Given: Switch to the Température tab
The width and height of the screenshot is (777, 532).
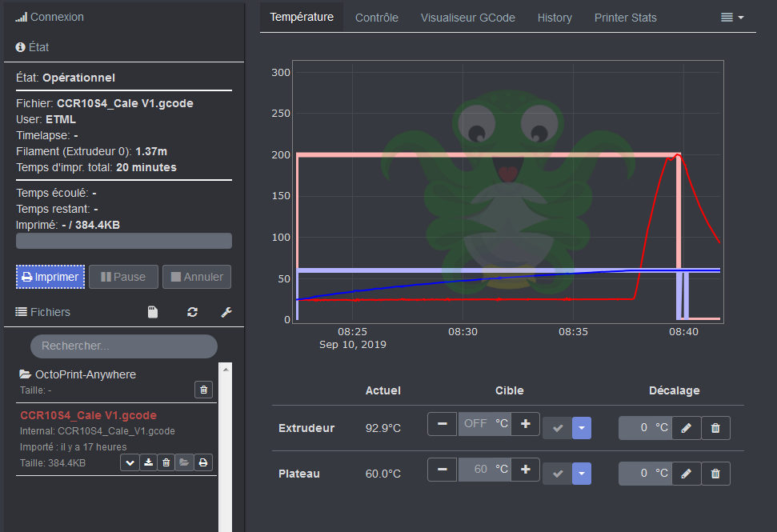Looking at the screenshot, I should (x=302, y=17).
